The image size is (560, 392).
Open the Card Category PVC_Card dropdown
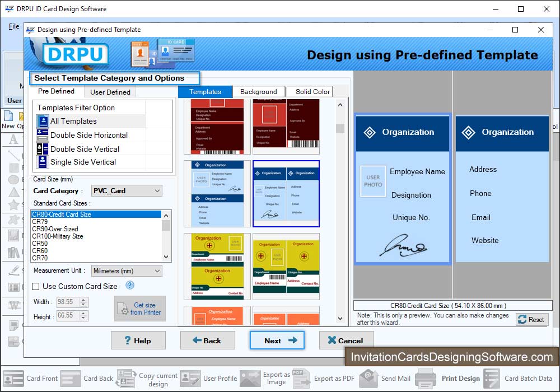click(x=127, y=190)
